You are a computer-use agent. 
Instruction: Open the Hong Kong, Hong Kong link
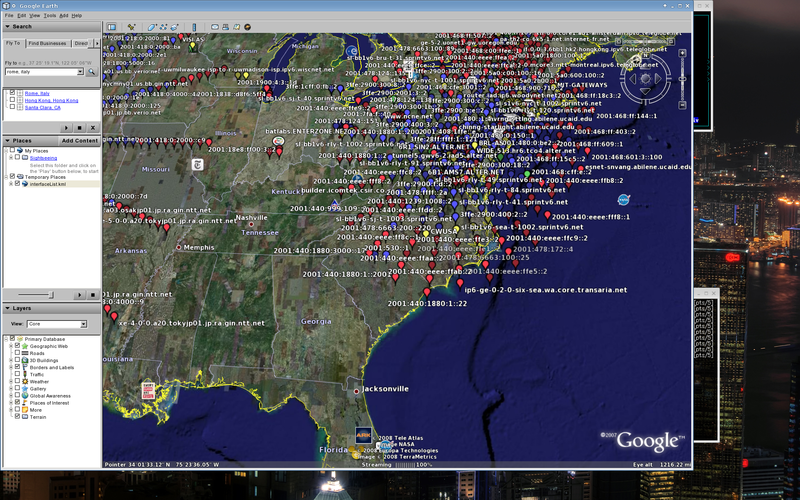52,101
